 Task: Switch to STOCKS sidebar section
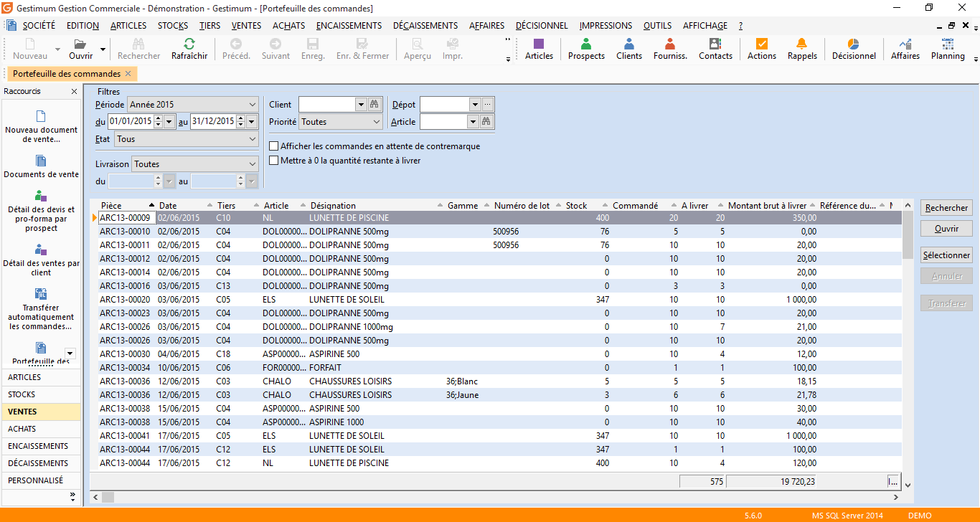coord(41,394)
